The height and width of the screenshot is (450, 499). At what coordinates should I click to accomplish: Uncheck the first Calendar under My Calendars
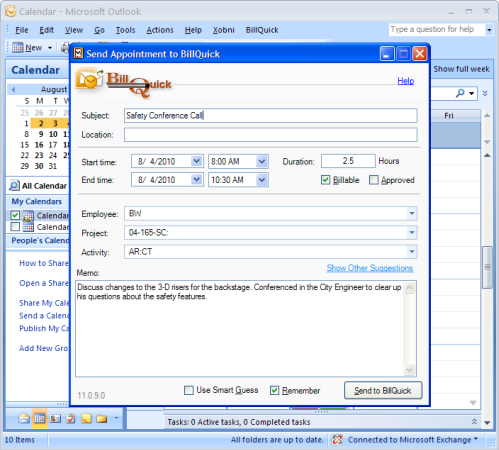click(15, 215)
